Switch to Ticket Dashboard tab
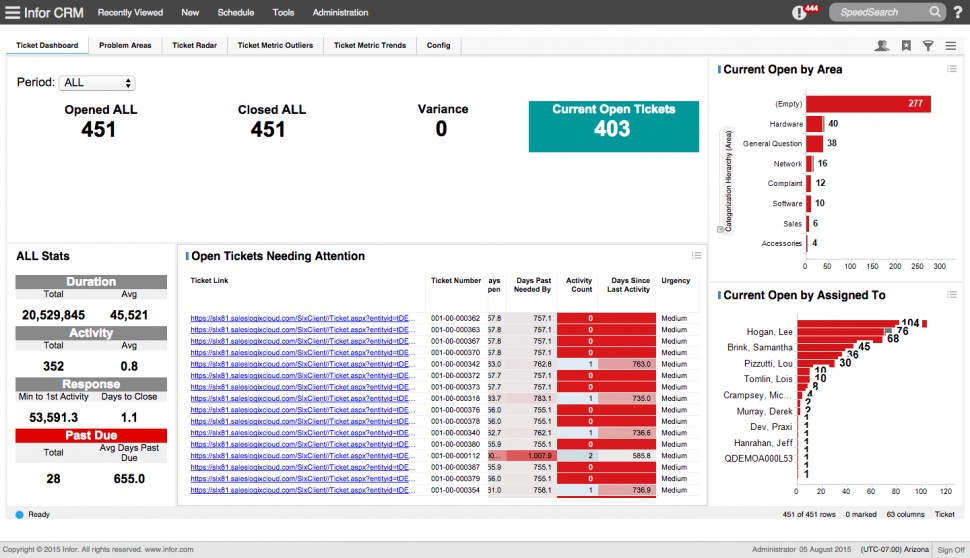970x558 pixels. (x=47, y=45)
